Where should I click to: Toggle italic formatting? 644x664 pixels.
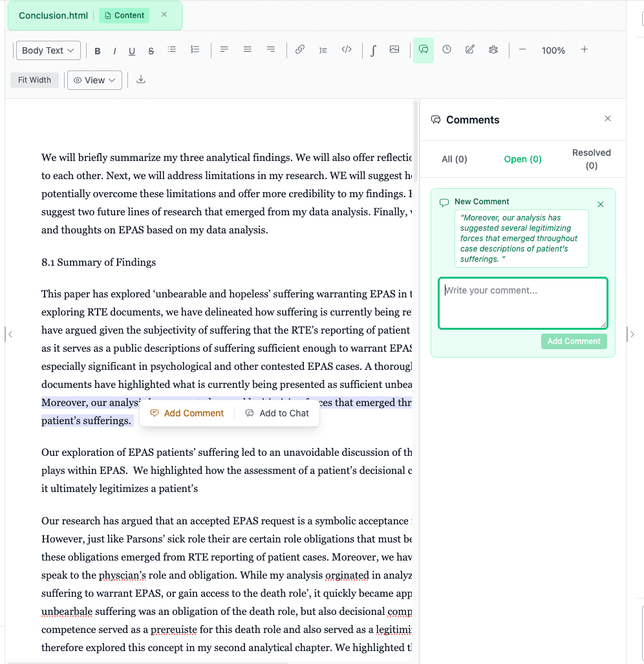coord(114,50)
